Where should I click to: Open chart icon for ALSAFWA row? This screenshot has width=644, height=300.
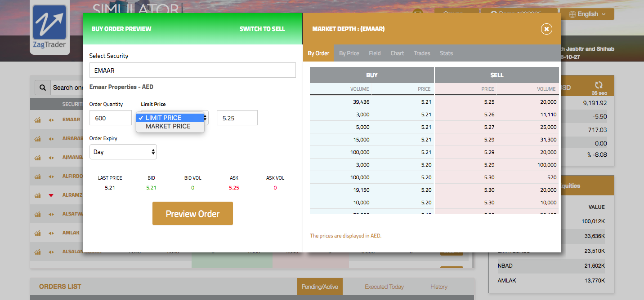pyautogui.click(x=38, y=214)
